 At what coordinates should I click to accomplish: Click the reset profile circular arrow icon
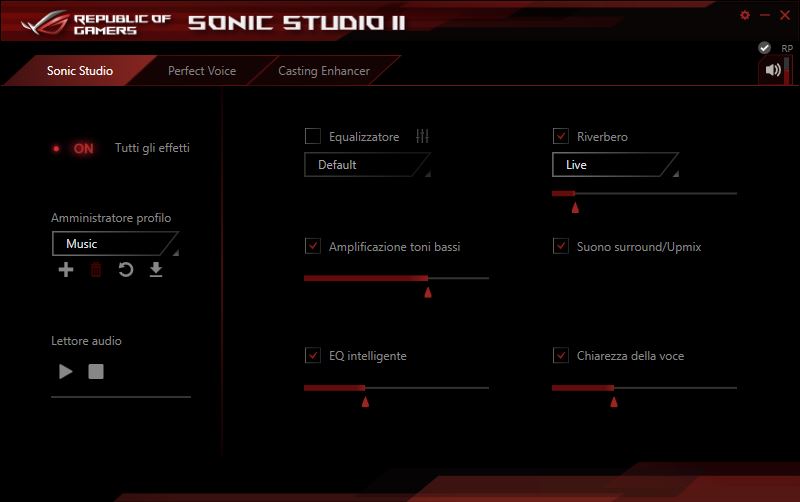(126, 270)
